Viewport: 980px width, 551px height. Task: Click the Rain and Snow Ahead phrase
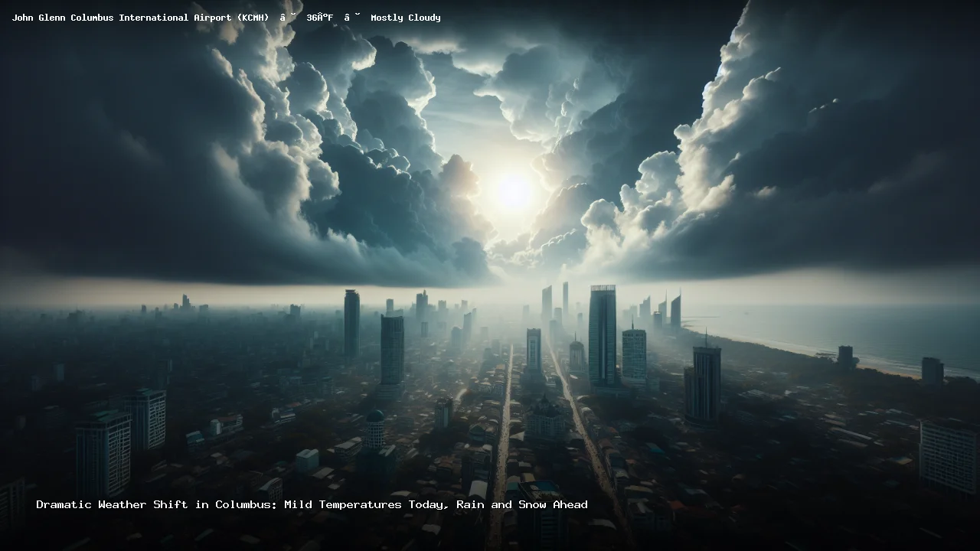(x=522, y=504)
